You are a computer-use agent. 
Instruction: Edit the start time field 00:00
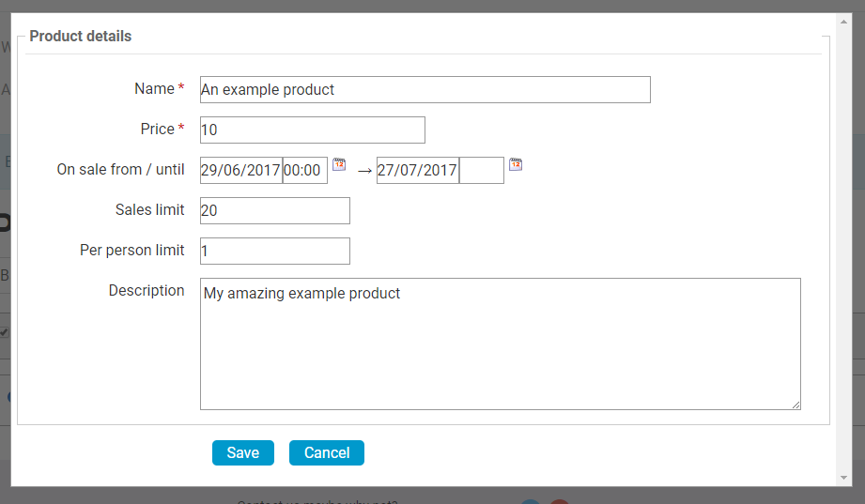(305, 171)
